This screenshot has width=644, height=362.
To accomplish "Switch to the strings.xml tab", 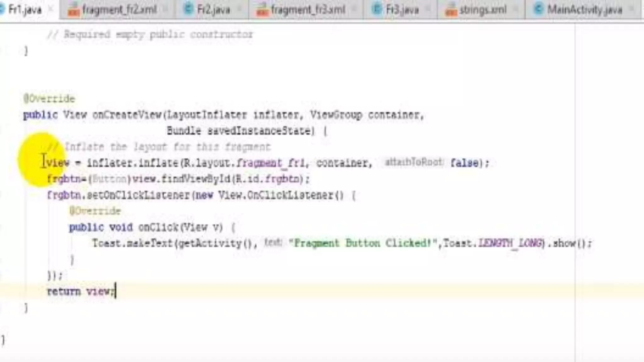I will coord(483,10).
